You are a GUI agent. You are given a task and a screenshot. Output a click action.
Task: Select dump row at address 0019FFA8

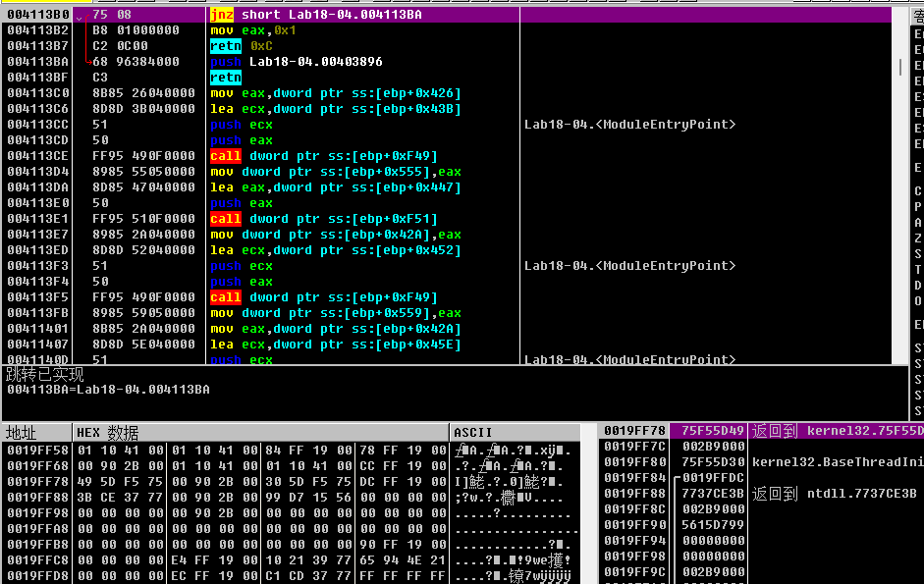[x=291, y=529]
